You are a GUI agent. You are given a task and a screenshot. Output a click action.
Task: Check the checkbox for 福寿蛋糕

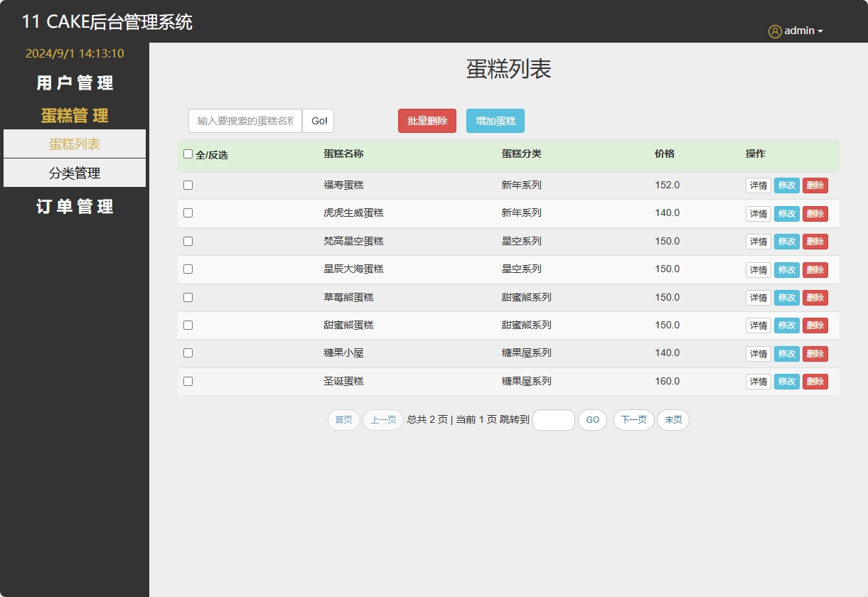point(188,185)
